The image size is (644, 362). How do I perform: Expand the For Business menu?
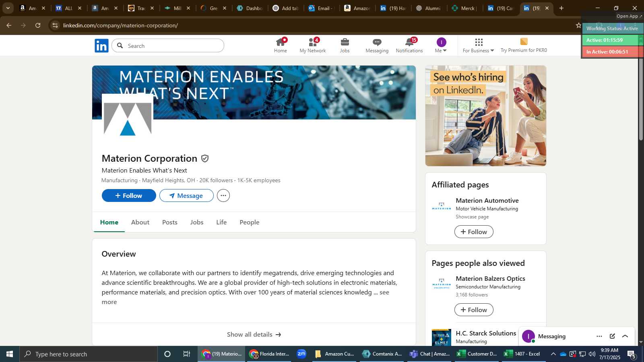[x=478, y=45]
